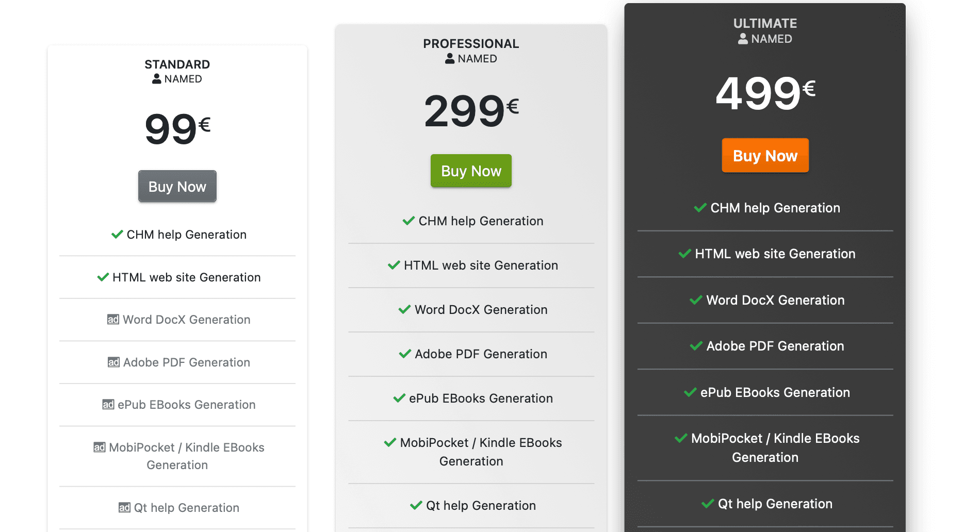Screen dimensions: 980x532
Task: Click the checkmark beside Ultimate Adobe PDF Generation
Action: (696, 346)
